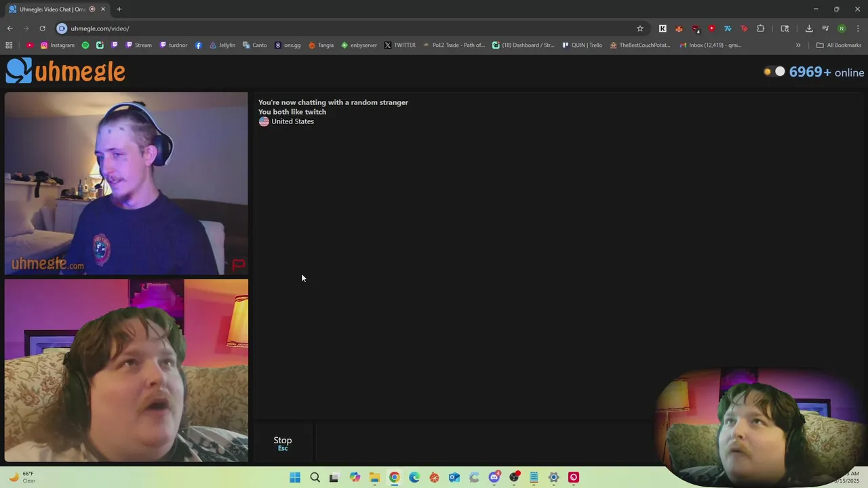This screenshot has height=488, width=868.
Task: Open Microsoft Edge from the taskbar
Action: 414,477
